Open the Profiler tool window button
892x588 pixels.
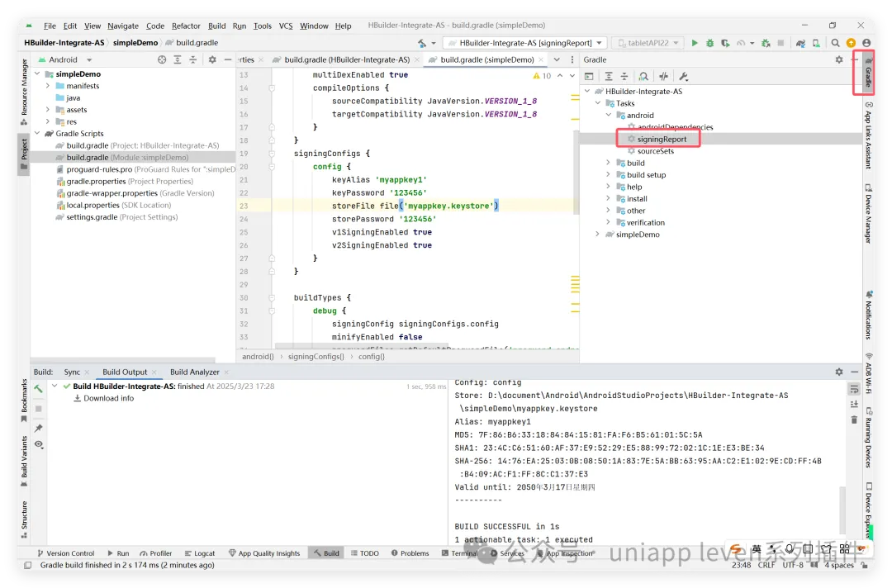(x=156, y=553)
